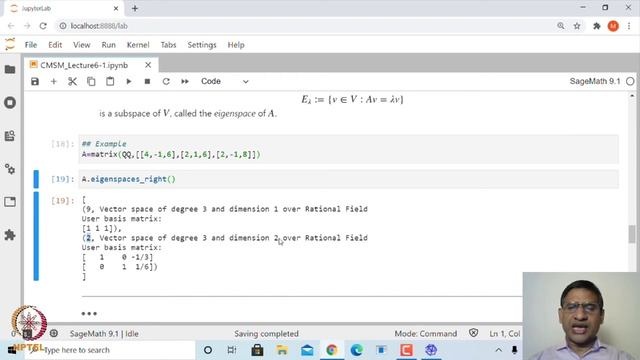The width and height of the screenshot is (640, 360).
Task: Open the browser zoom magnifier icon
Action: tap(561, 26)
